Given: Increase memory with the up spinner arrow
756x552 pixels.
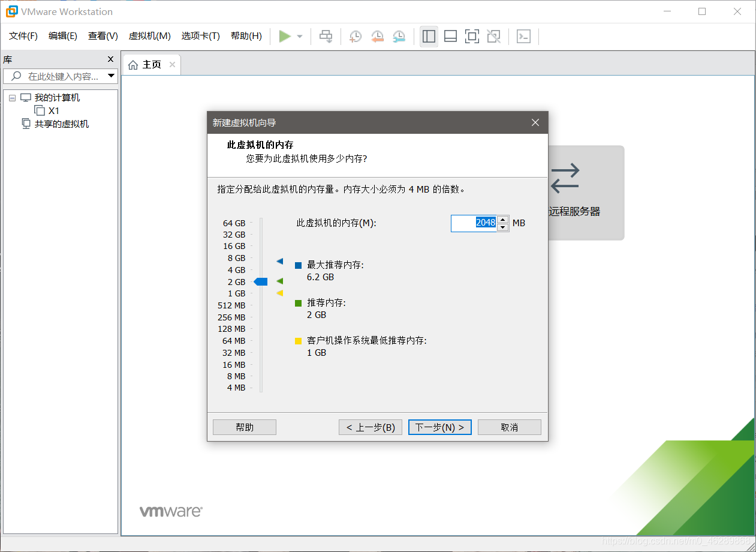Looking at the screenshot, I should point(503,219).
